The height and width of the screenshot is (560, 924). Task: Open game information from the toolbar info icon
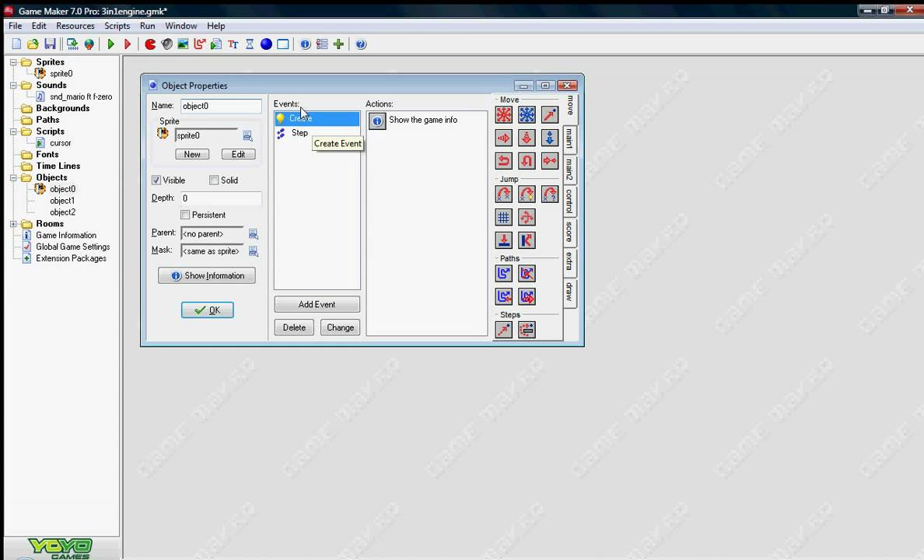(305, 44)
